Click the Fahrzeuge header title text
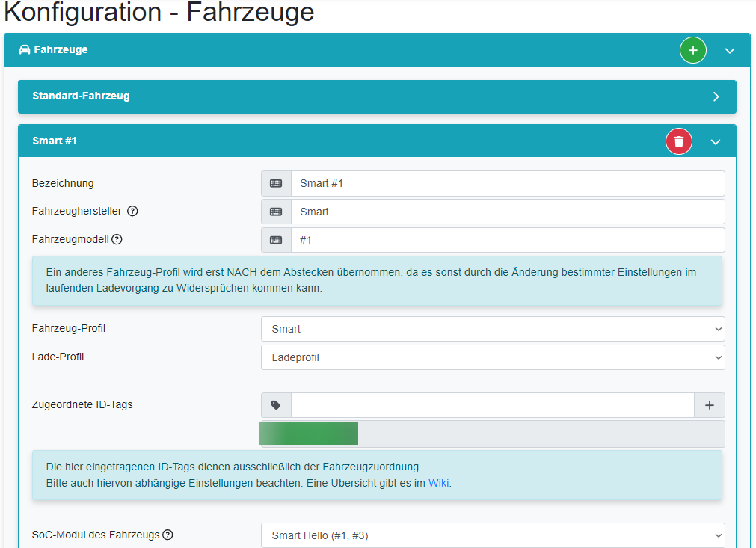The height and width of the screenshot is (548, 756). (x=61, y=49)
